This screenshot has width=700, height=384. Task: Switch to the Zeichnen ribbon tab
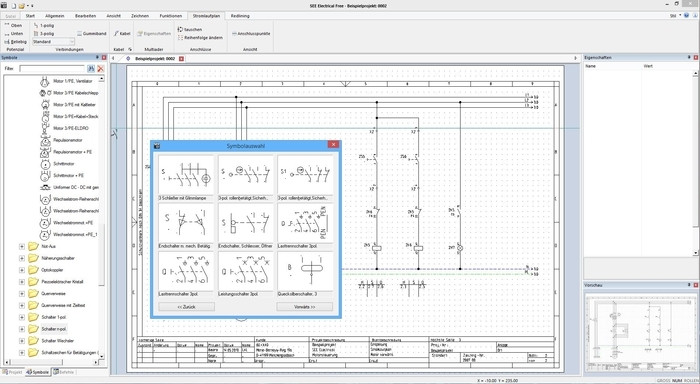140,16
